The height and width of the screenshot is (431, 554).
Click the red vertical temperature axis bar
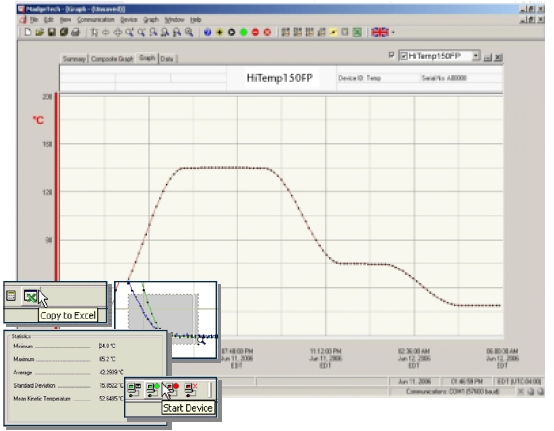56,187
